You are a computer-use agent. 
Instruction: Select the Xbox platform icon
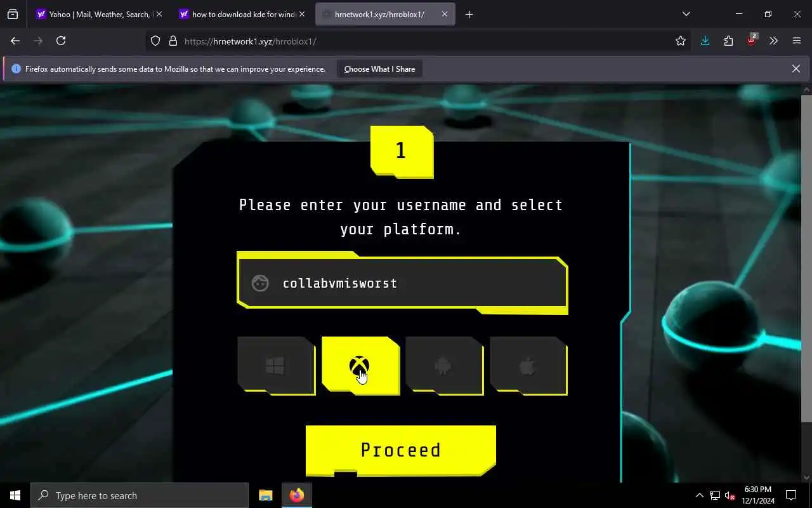tap(360, 366)
